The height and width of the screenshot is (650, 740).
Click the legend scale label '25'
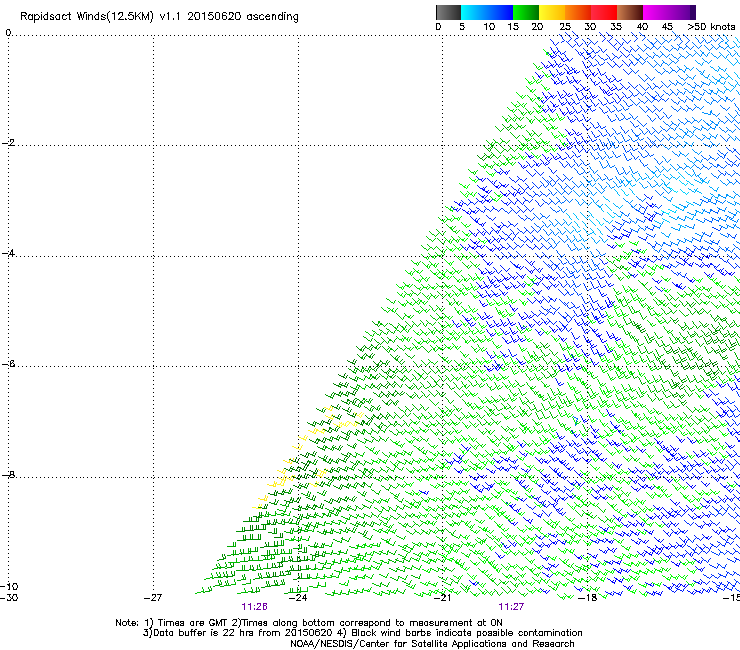pos(564,27)
